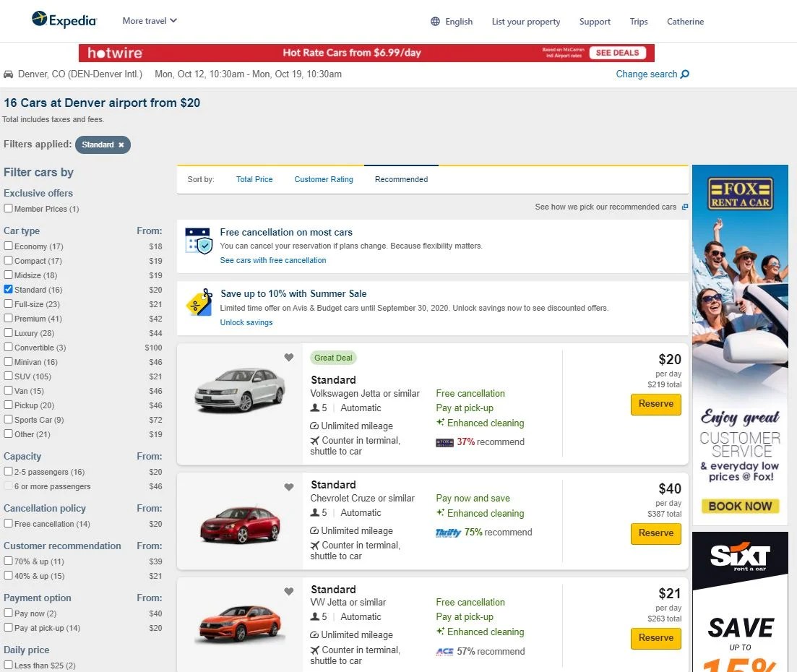Image resolution: width=797 pixels, height=672 pixels.
Task: Open the English language selector
Action: (458, 22)
